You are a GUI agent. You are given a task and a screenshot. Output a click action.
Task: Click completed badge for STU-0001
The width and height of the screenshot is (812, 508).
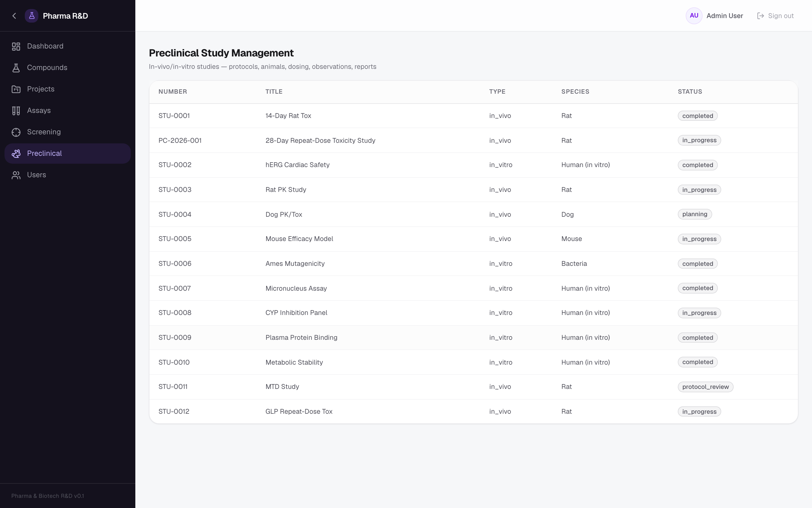point(698,116)
